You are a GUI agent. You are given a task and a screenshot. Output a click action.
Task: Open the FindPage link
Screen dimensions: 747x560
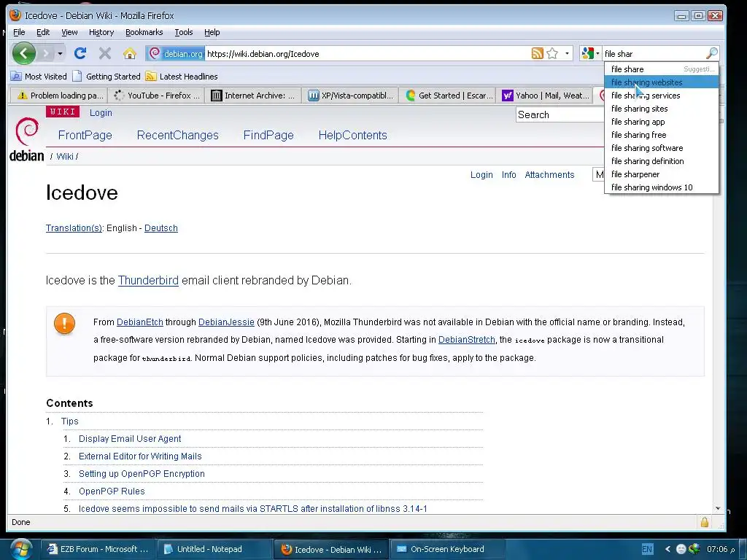click(x=268, y=135)
